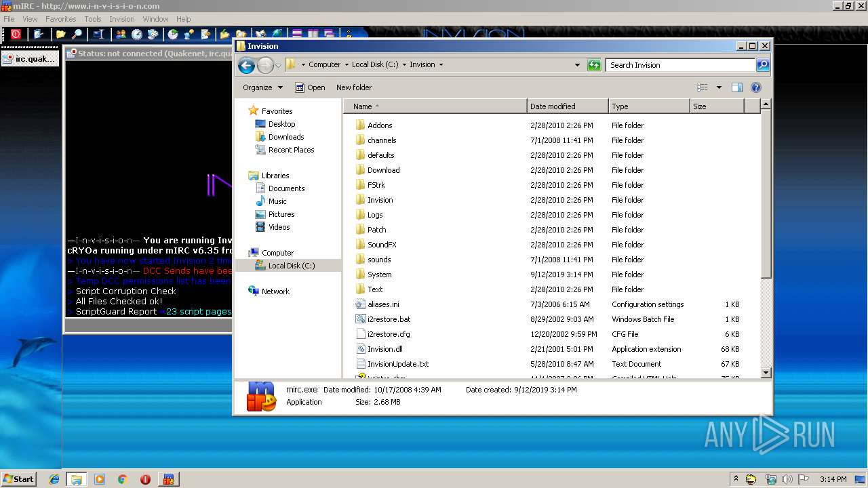Screen dimensions: 868x488
Task: Open the Window menu in mIRC
Action: pyautogui.click(x=156, y=19)
